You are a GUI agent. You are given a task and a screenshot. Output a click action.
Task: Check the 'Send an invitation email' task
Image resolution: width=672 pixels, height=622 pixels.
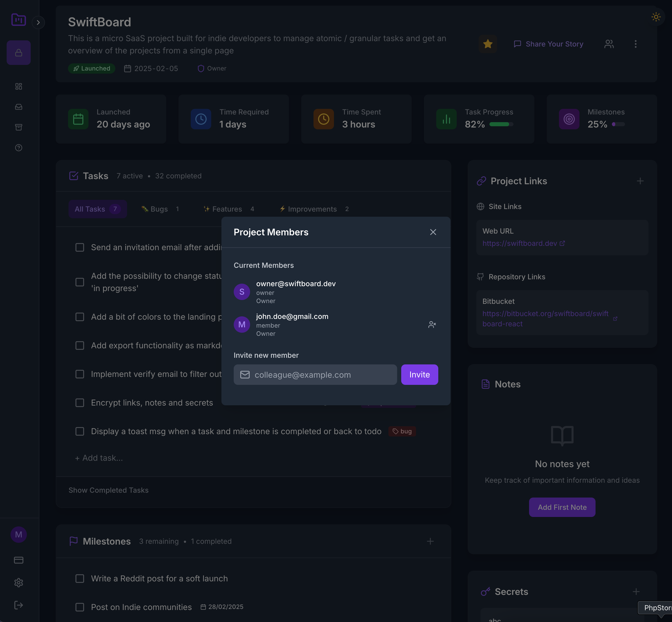coord(80,247)
